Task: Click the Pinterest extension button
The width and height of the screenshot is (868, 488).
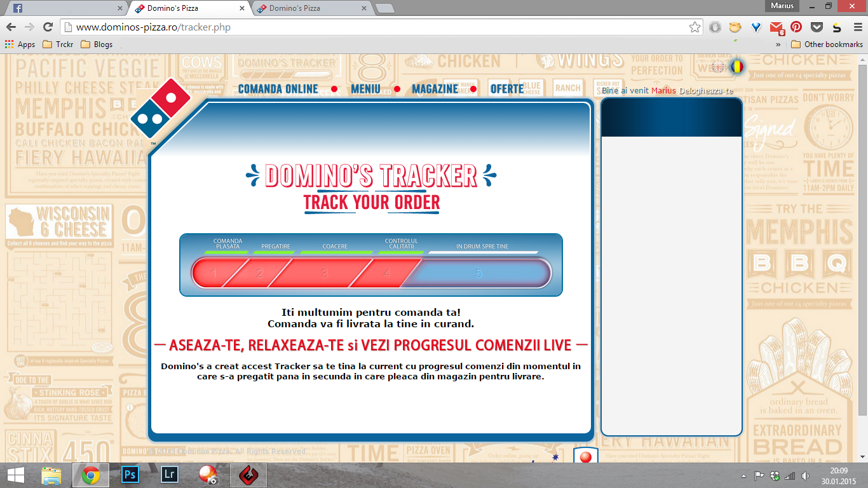Action: [x=796, y=27]
